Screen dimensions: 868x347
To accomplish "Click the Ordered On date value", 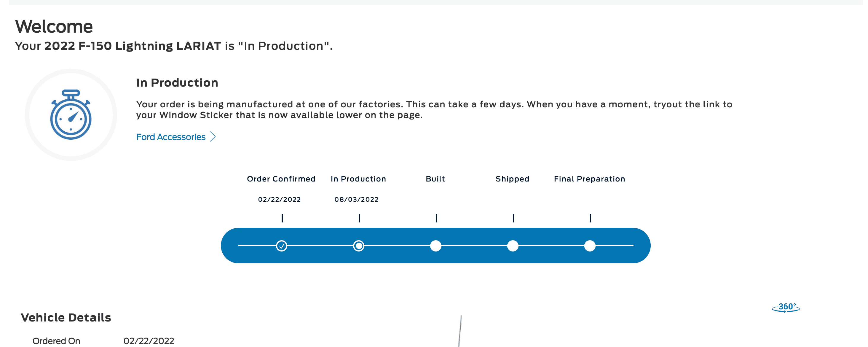I will tap(149, 341).
